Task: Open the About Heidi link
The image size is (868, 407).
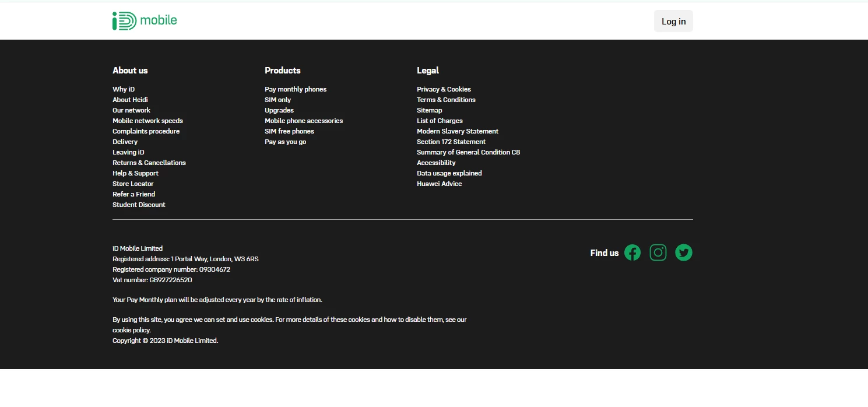Action: point(130,100)
